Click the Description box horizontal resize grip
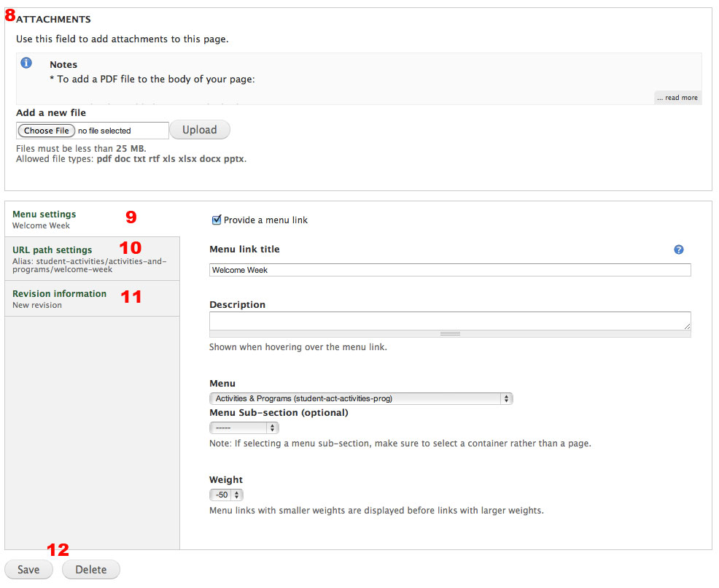The width and height of the screenshot is (719, 588). (450, 333)
